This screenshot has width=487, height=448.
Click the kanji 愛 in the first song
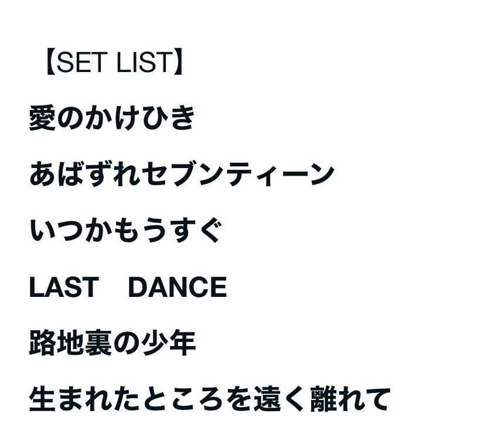[x=42, y=118]
